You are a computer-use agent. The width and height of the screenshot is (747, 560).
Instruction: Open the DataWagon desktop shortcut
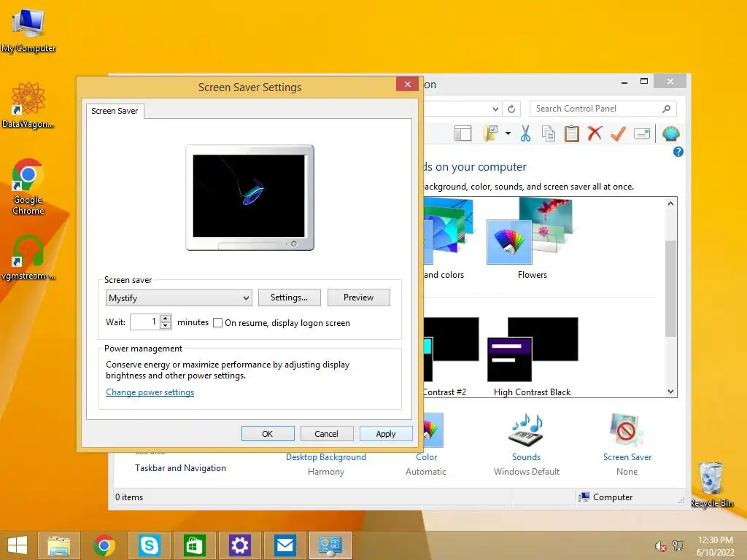[28, 105]
